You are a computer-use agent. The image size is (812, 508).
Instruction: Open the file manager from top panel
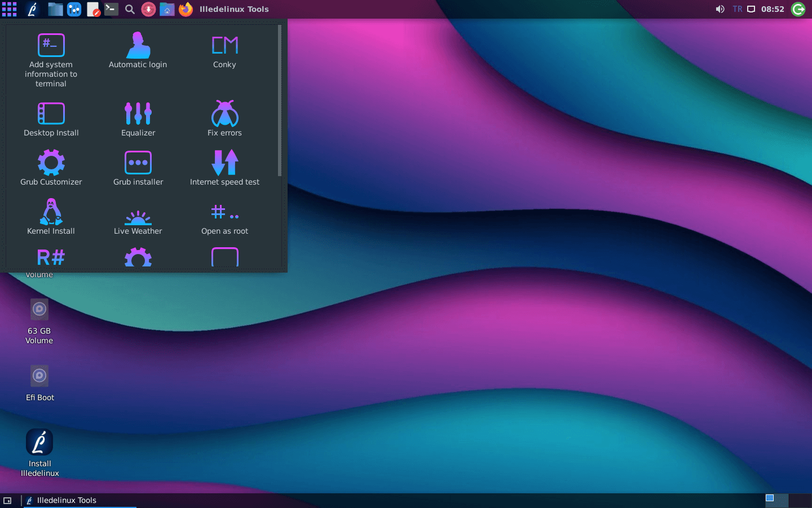[55, 9]
